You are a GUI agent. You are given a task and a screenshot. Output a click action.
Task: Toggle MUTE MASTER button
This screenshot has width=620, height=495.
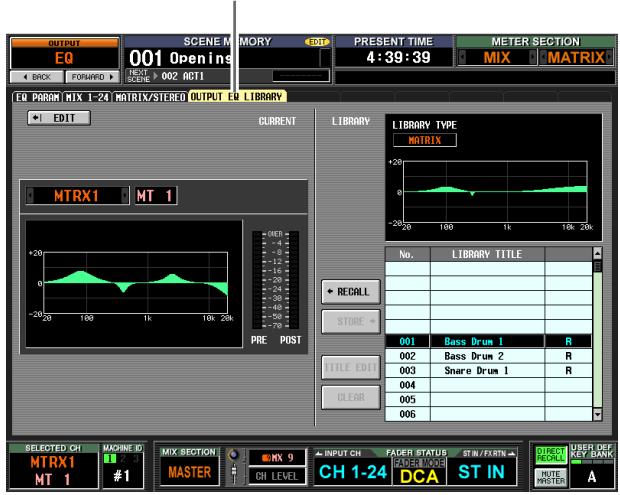click(x=550, y=477)
